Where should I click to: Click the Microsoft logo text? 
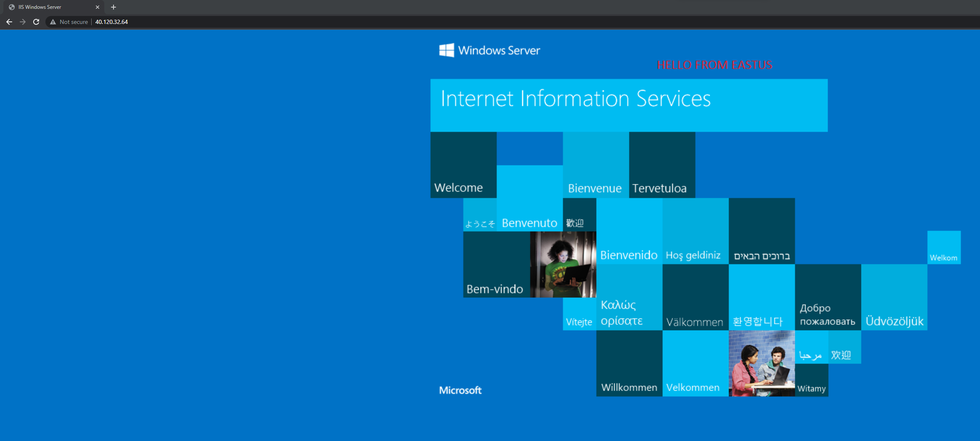[x=460, y=390]
